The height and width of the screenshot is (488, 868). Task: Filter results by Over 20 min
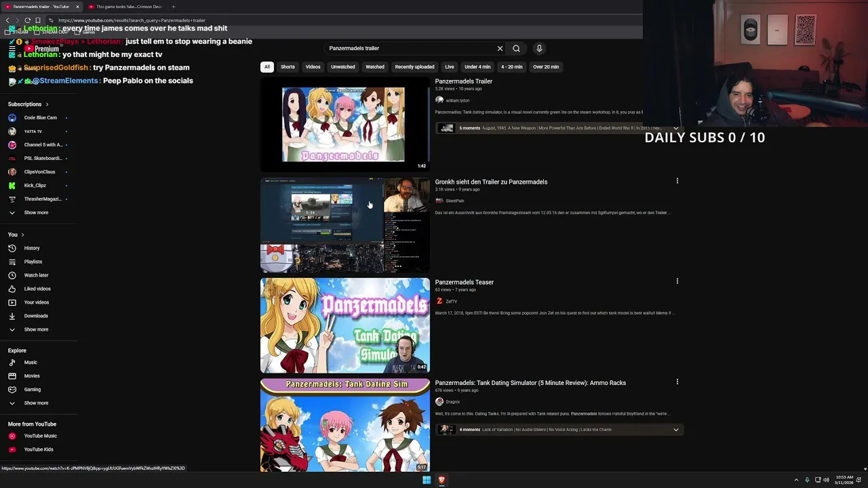546,67
